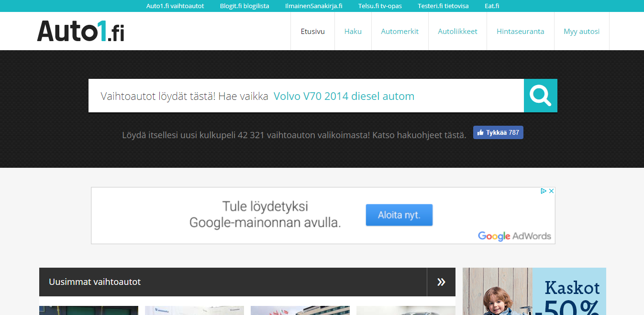Click the Auto1.fi vaihtoautot top link
Screen dimensions: 644x315
click(x=175, y=6)
